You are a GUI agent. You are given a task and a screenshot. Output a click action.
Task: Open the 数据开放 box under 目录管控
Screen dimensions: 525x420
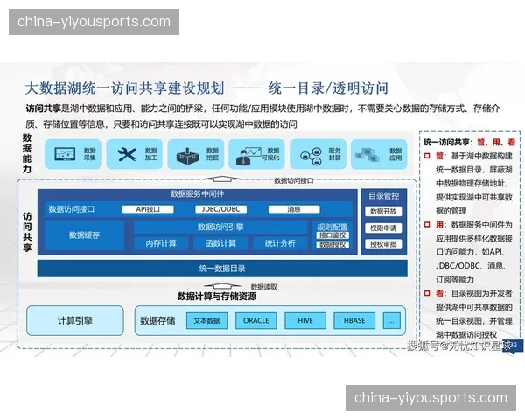(383, 212)
